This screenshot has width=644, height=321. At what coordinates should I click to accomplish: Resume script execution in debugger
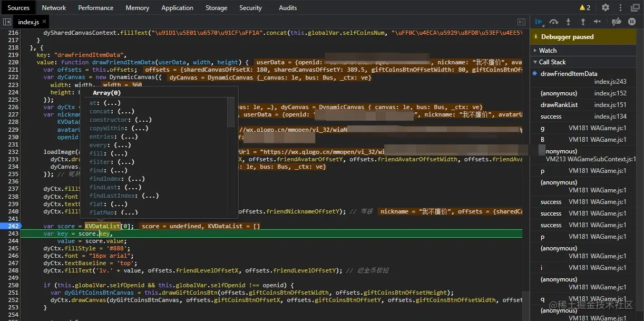pyautogui.click(x=539, y=22)
